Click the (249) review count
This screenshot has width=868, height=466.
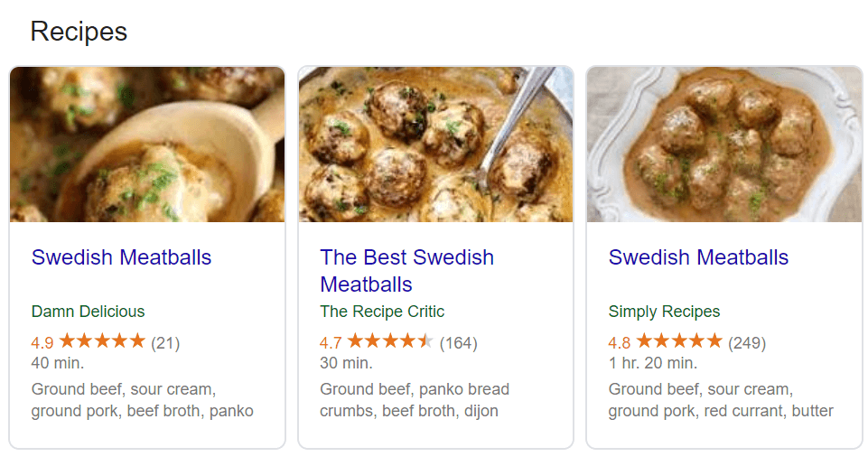click(747, 342)
